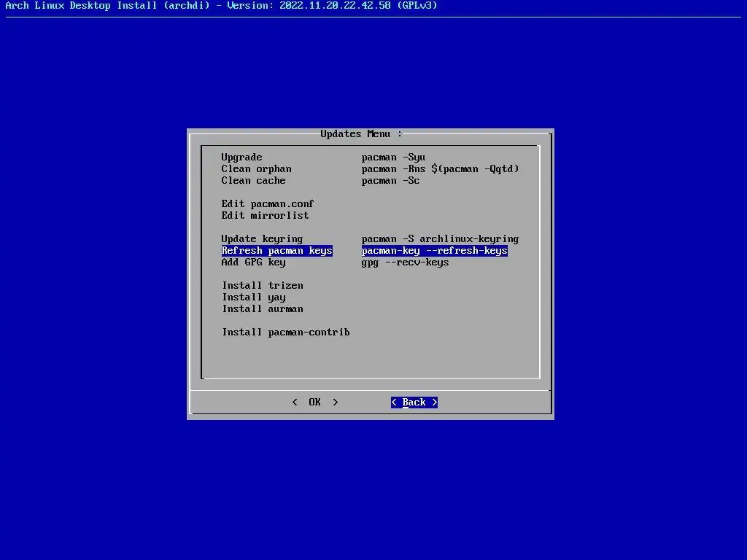This screenshot has height=560, width=747.
Task: Select Install pacman-contrib entry
Action: (x=286, y=332)
